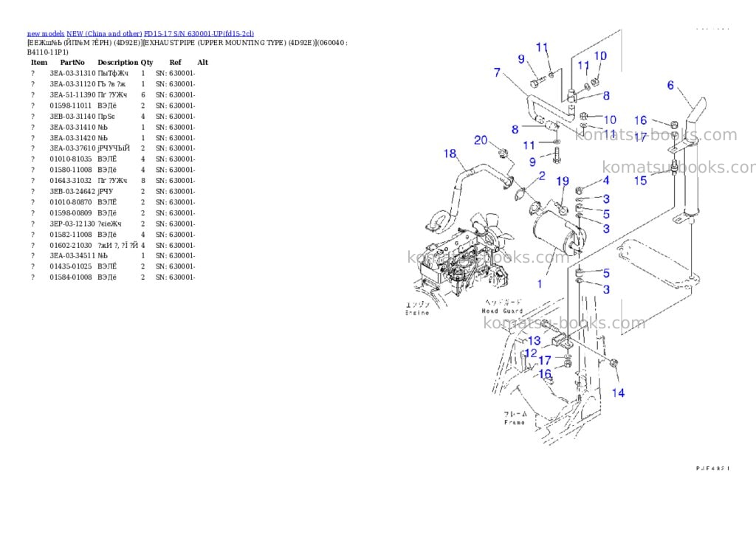Click callout number 19 in the diagram
The height and width of the screenshot is (535, 756).
point(563,182)
